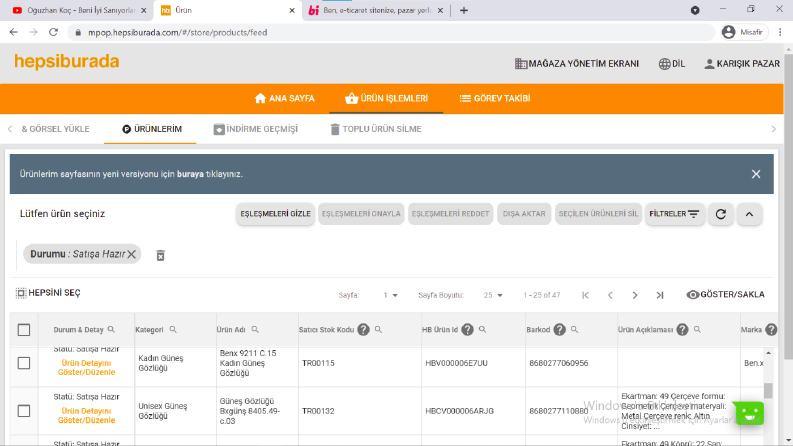Collapse the toolbar with the up chevron

750,214
